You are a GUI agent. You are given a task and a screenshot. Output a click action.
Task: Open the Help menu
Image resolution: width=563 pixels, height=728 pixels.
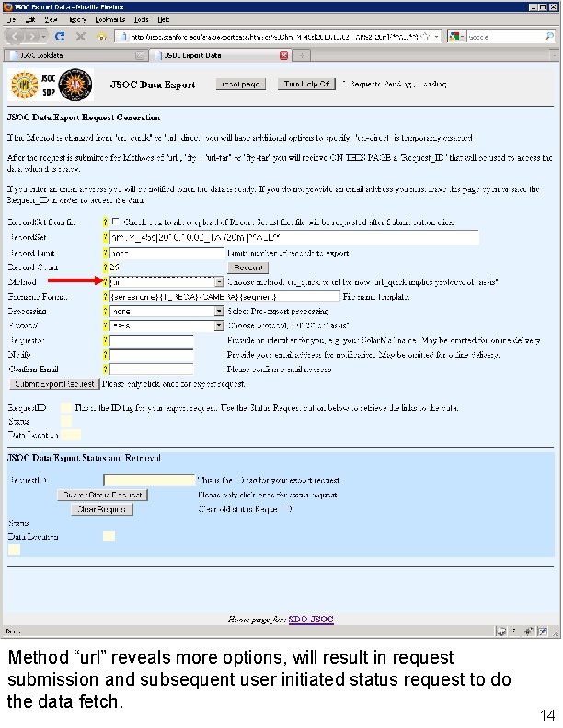pos(163,20)
